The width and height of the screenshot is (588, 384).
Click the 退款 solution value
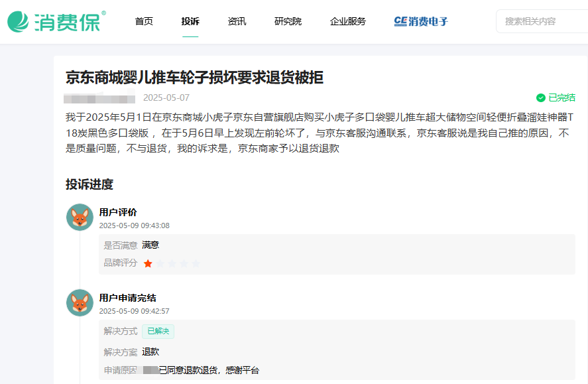pyautogui.click(x=150, y=352)
